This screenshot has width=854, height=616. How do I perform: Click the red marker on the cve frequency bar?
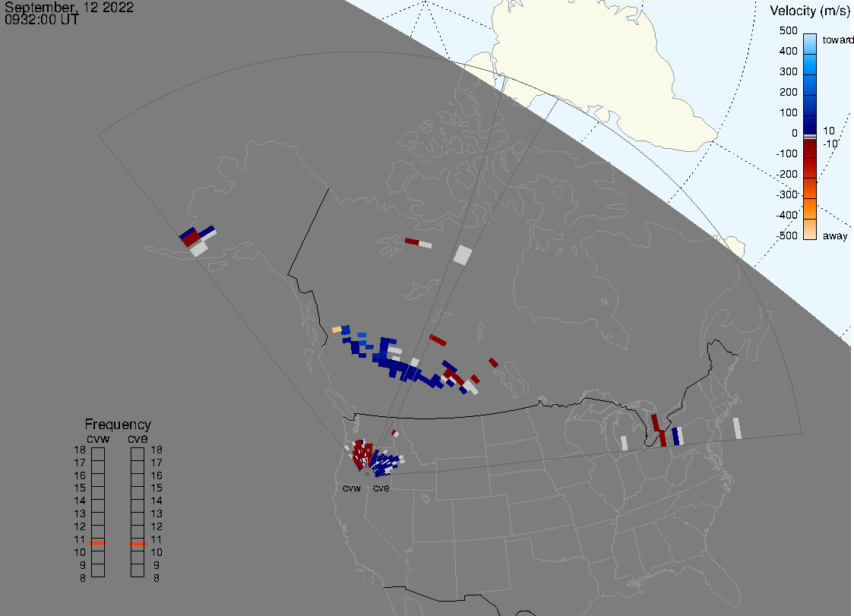(138, 544)
